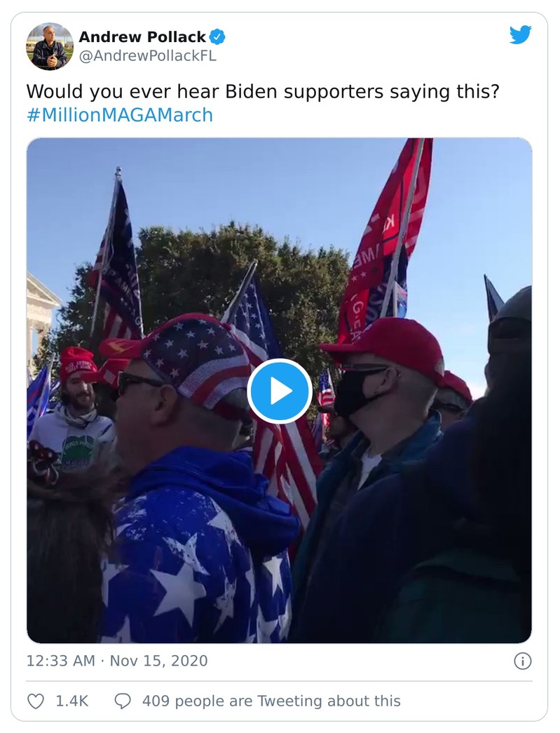This screenshot has width=560, height=733.
Task: Open 409 people are Tweeting about this
Action: tap(271, 701)
